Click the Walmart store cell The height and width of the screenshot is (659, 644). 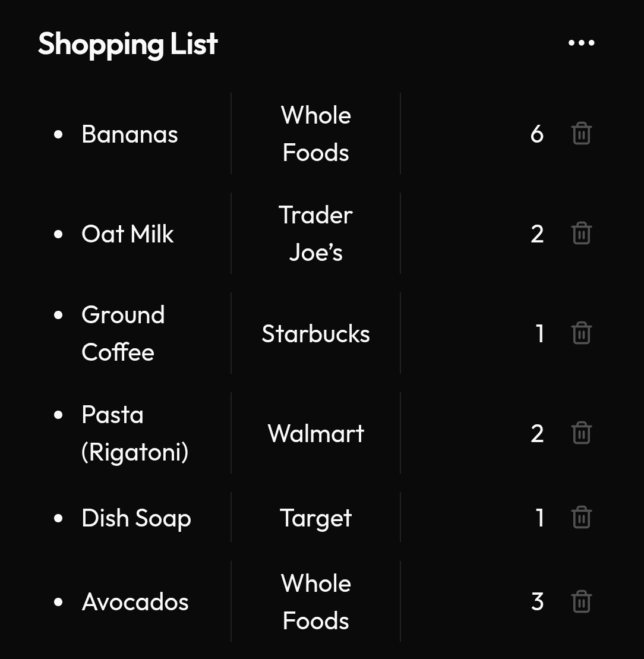pyautogui.click(x=316, y=433)
